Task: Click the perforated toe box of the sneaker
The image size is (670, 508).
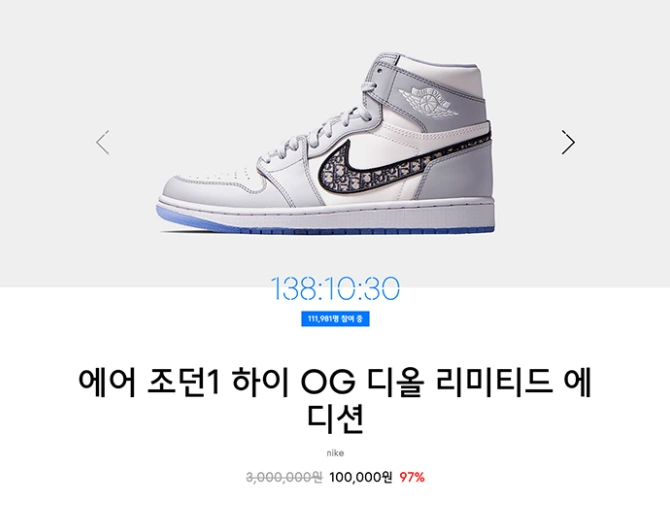Action: point(207,177)
